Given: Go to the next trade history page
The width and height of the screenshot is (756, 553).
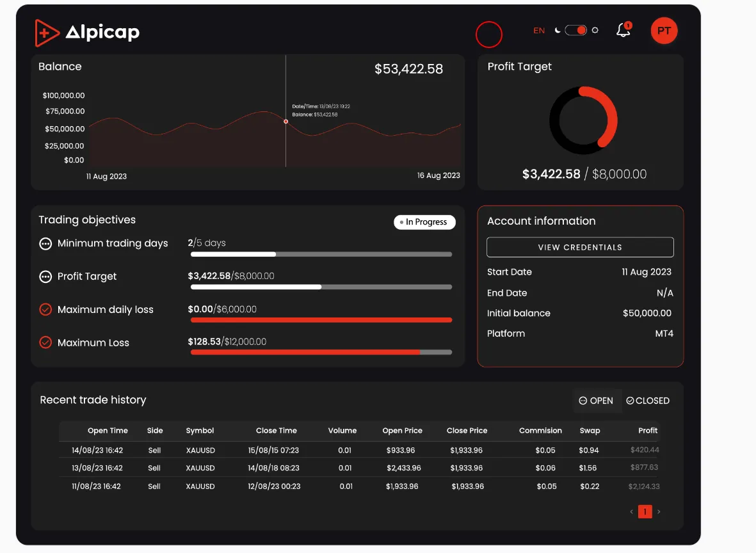Looking at the screenshot, I should click(659, 511).
